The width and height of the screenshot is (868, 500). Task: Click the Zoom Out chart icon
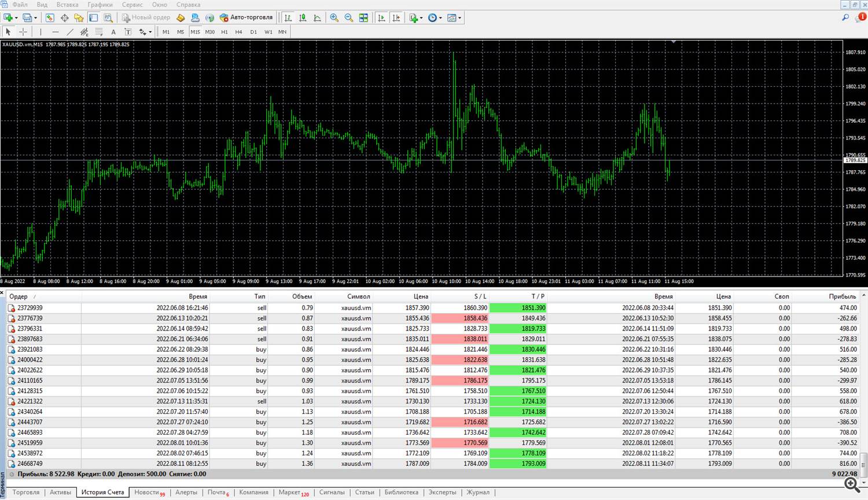pyautogui.click(x=349, y=18)
